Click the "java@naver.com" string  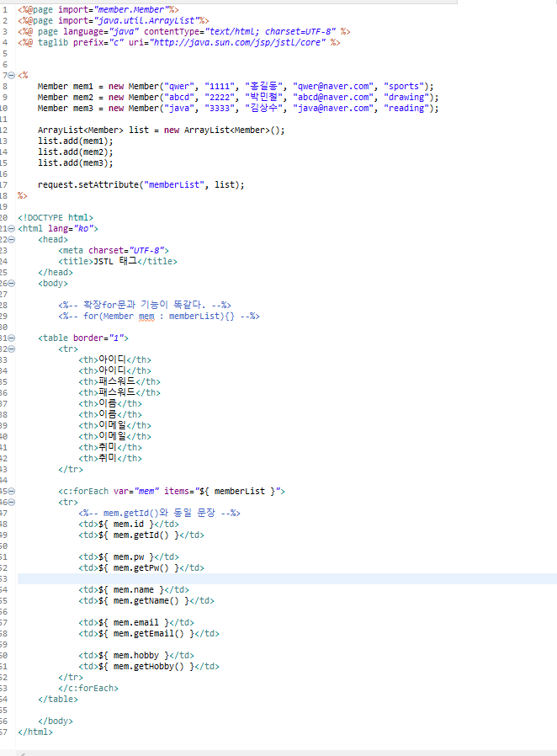coord(333,109)
